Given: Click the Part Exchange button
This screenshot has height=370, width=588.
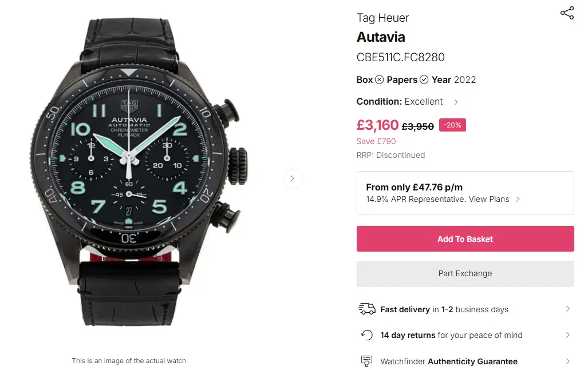Looking at the screenshot, I should coord(465,273).
